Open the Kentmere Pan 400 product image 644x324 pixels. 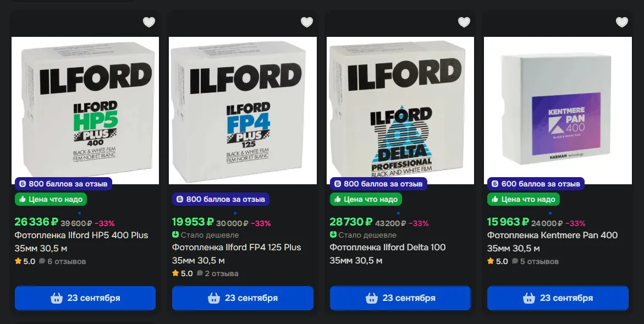[x=558, y=111]
